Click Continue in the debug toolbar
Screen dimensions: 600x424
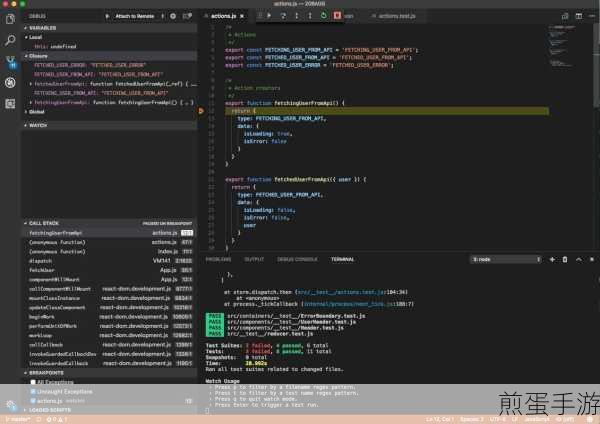(269, 16)
